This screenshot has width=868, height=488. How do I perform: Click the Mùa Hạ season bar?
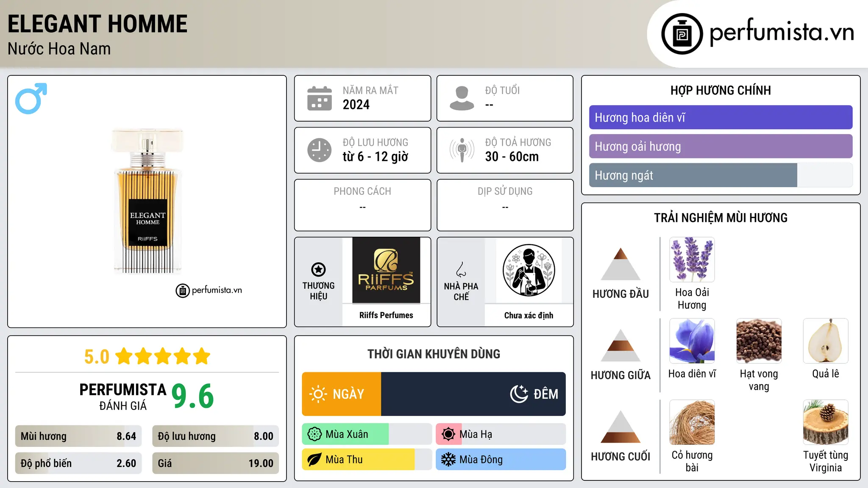[x=501, y=434]
